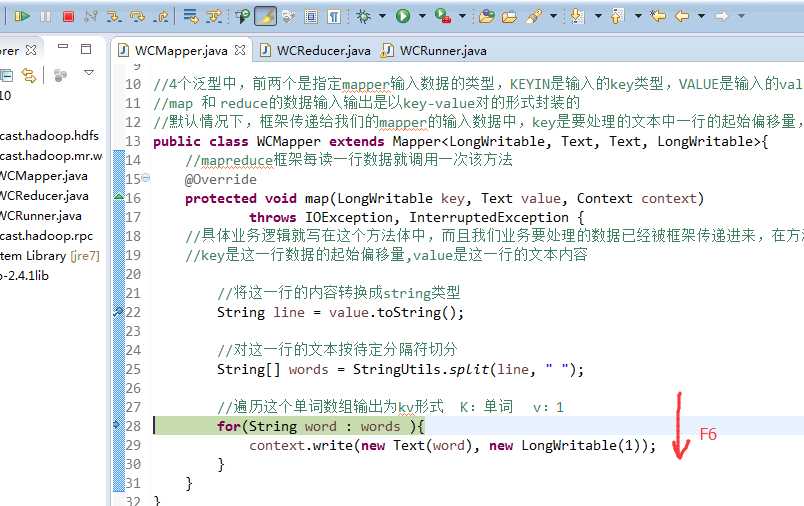This screenshot has width=804, height=506.
Task: Switch to the WCRunner.java editor tab
Action: click(435, 50)
